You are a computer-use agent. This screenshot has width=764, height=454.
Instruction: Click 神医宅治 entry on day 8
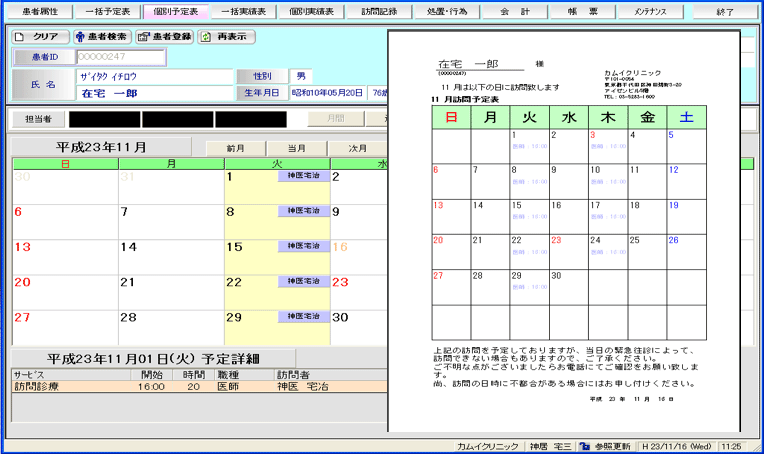(304, 211)
